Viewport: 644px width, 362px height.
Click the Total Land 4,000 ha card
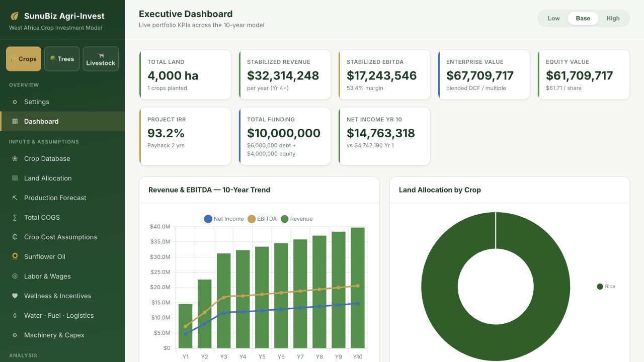click(x=185, y=74)
